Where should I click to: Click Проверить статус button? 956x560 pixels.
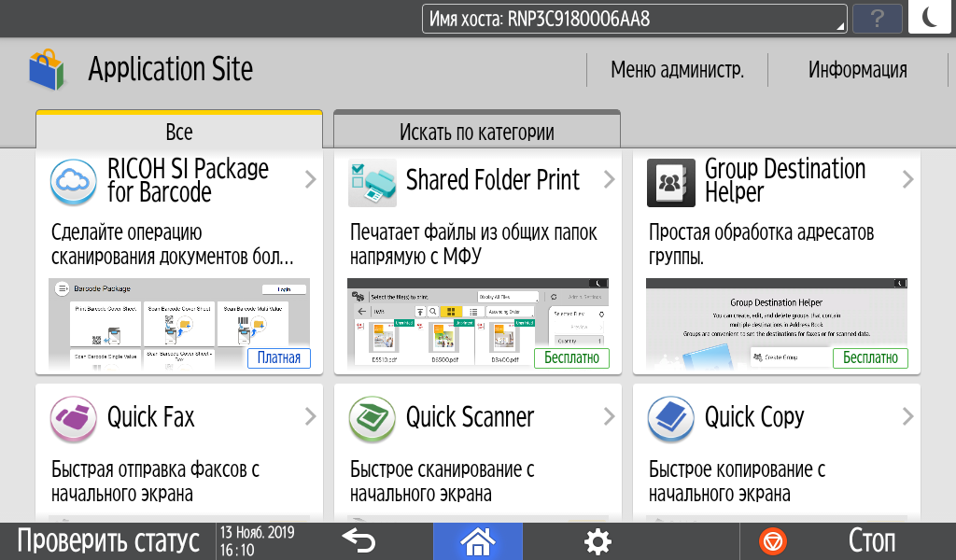[x=108, y=541]
